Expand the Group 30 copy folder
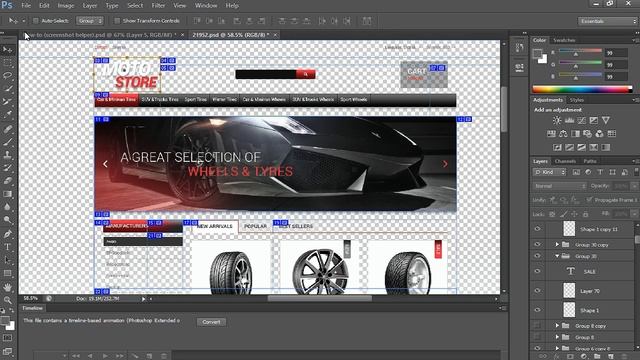The height and width of the screenshot is (360, 640). pos(557,244)
